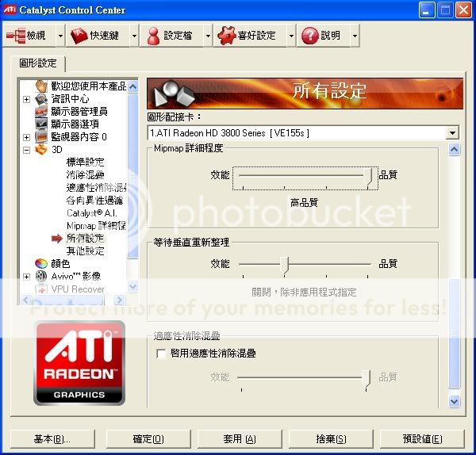Screen dimensions: 476x455
Task: Select Mipmap 詳細程度 tree item
Action: (96, 225)
